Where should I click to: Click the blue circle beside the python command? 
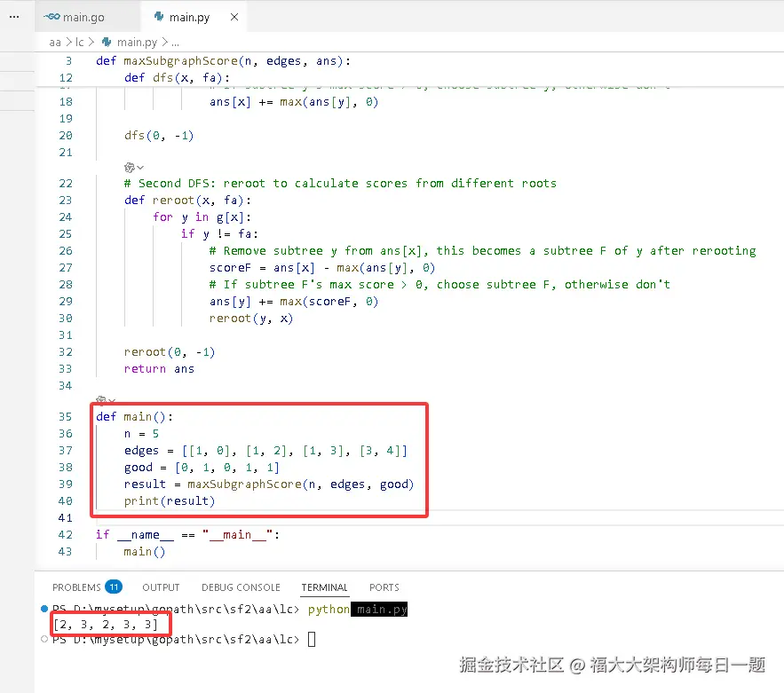point(44,610)
